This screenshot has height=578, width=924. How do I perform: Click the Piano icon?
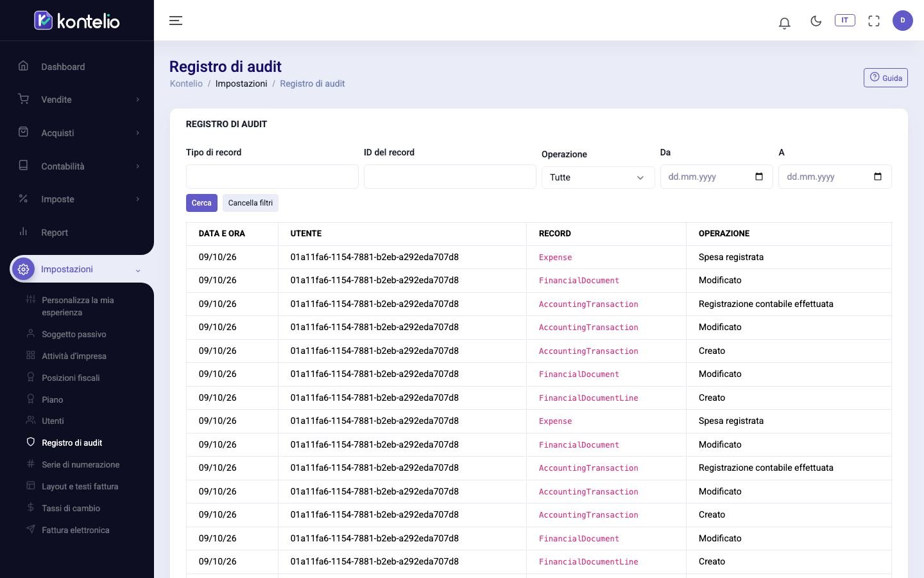tap(30, 399)
